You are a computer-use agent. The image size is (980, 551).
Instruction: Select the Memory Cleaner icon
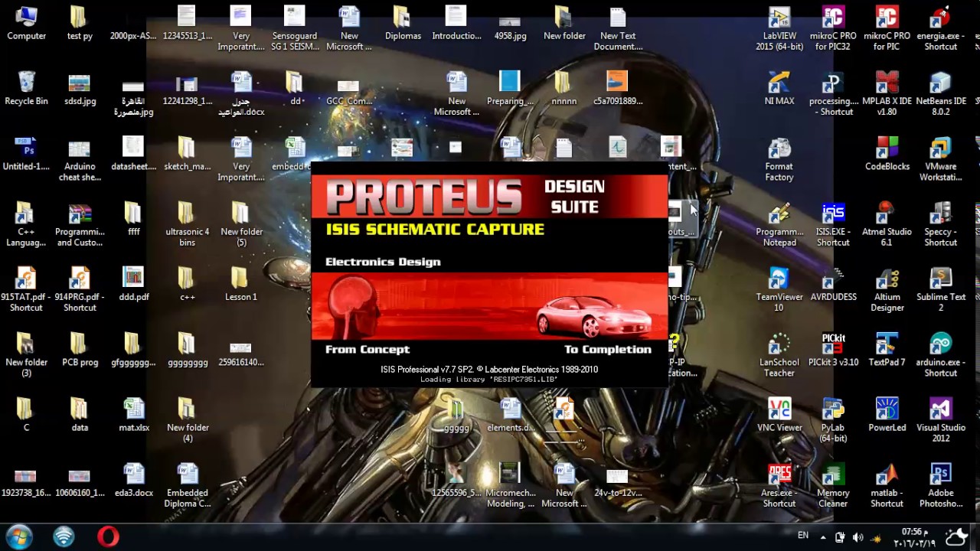coord(833,486)
